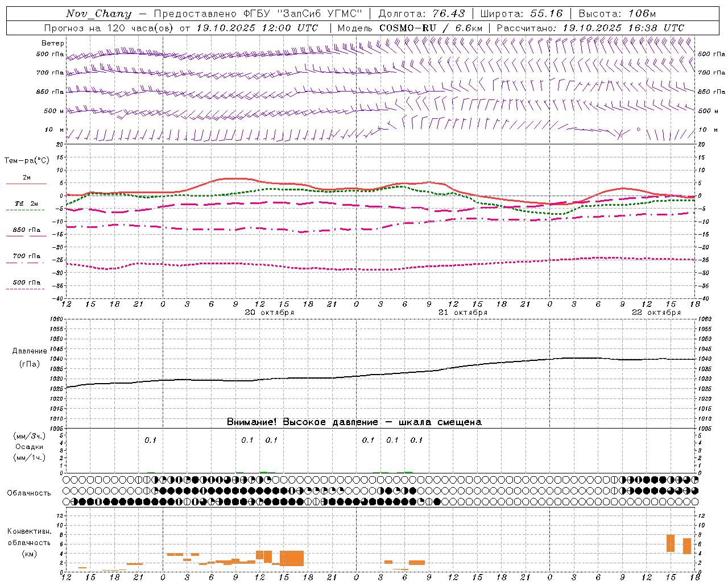Click the (гПа) pressure unit label
728x582 pixels.
pyautogui.click(x=30, y=364)
